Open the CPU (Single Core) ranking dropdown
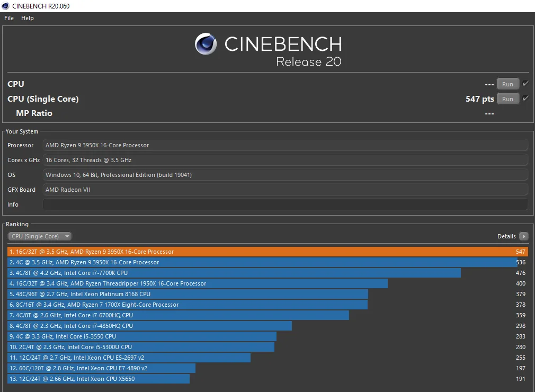This screenshot has height=392, width=535. (40, 236)
